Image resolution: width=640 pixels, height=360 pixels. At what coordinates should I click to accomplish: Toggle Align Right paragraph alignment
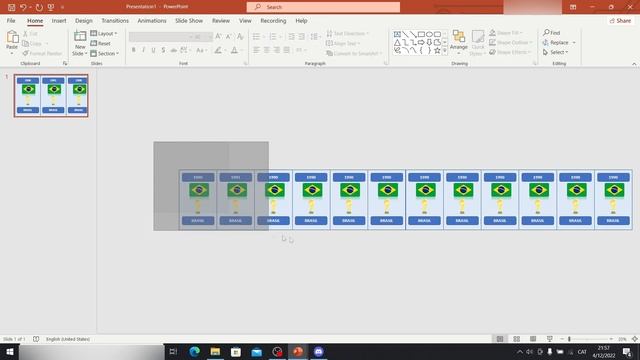(x=277, y=50)
